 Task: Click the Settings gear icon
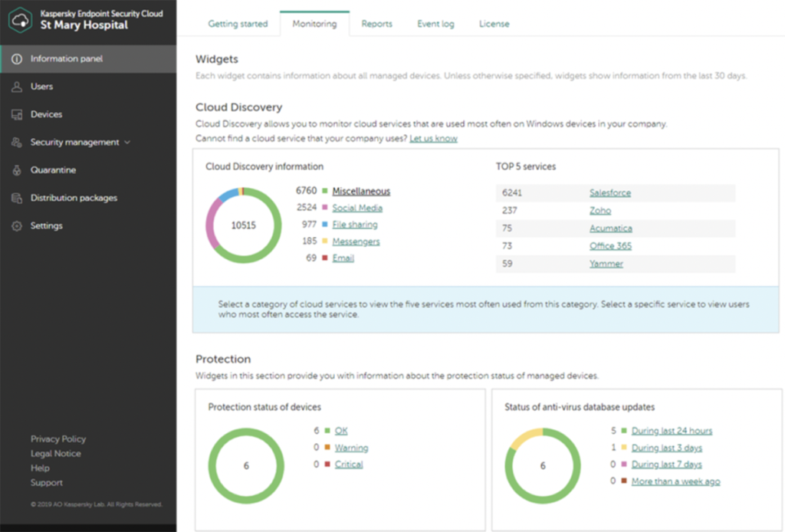tap(17, 225)
